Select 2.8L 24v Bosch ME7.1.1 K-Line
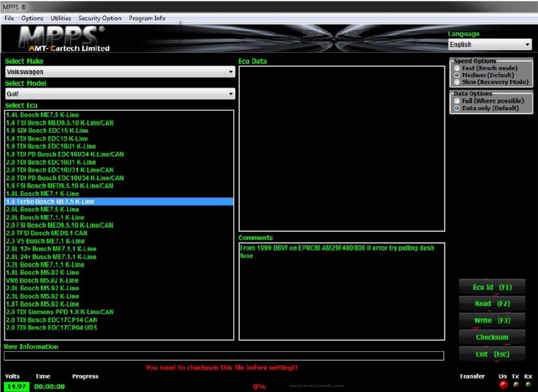 coord(119,257)
